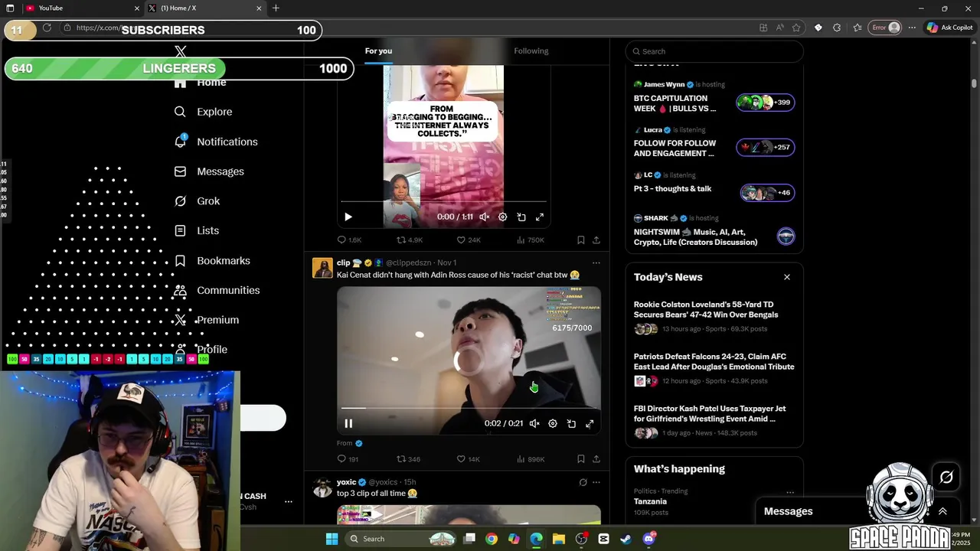Select the (1) Home / X browser tab
The height and width of the screenshot is (551, 980).
tap(205, 8)
